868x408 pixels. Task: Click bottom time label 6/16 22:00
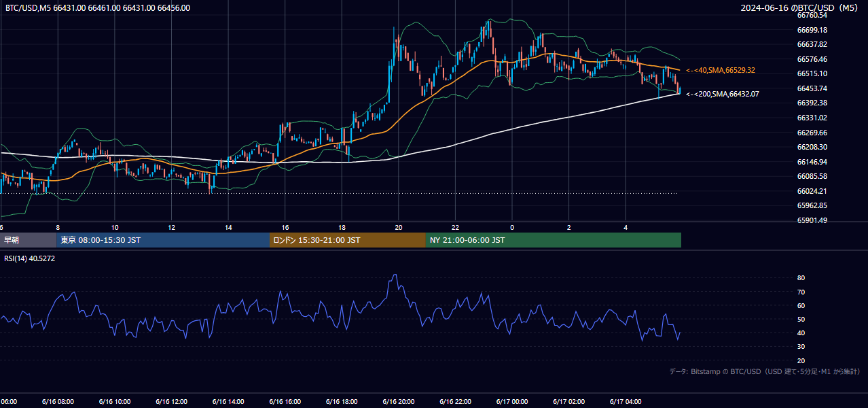tap(456, 402)
